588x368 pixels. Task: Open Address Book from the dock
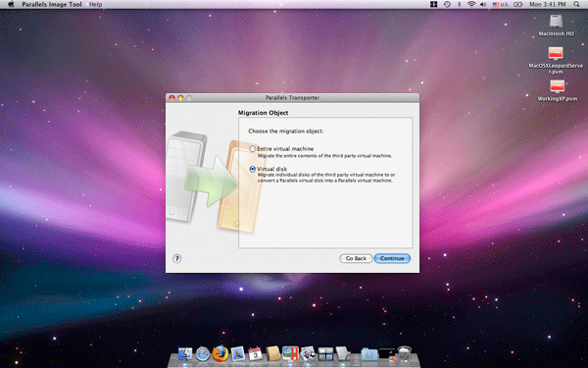coord(273,353)
